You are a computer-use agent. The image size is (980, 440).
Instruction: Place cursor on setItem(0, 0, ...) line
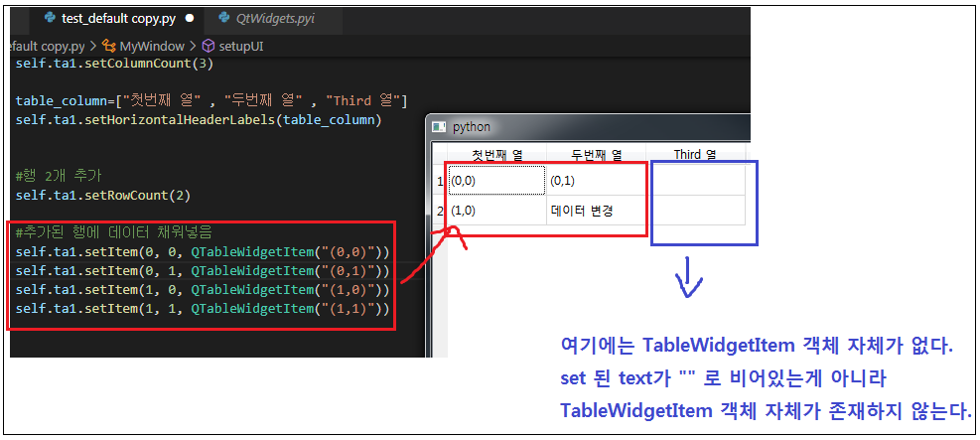point(203,252)
